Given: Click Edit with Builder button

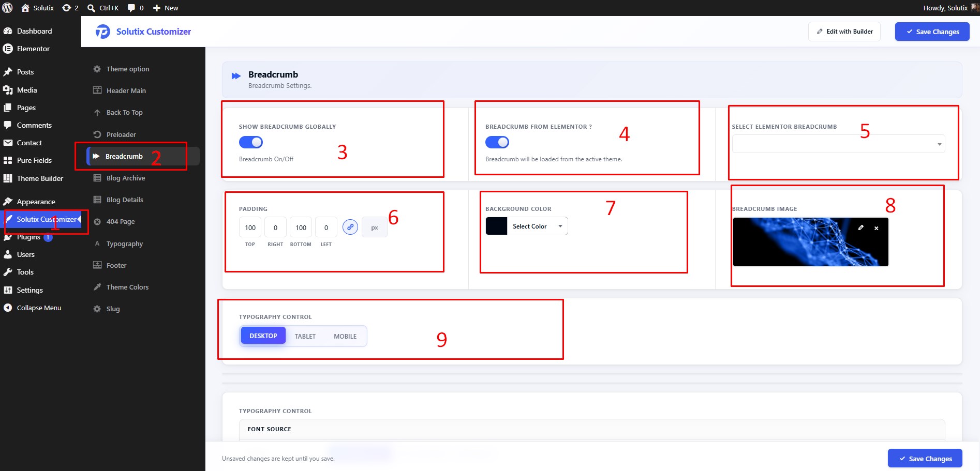Looking at the screenshot, I should (844, 32).
